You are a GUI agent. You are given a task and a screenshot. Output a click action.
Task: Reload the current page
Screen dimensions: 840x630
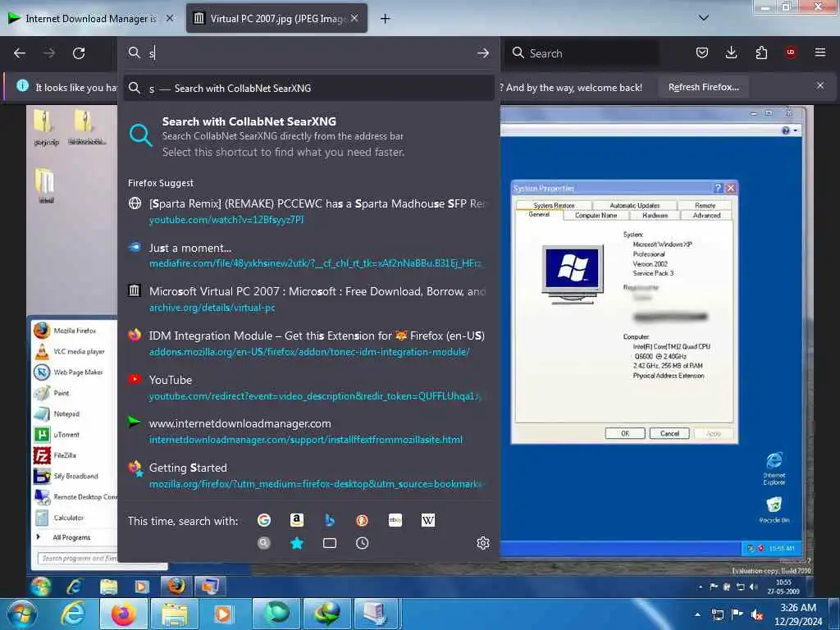pos(79,53)
